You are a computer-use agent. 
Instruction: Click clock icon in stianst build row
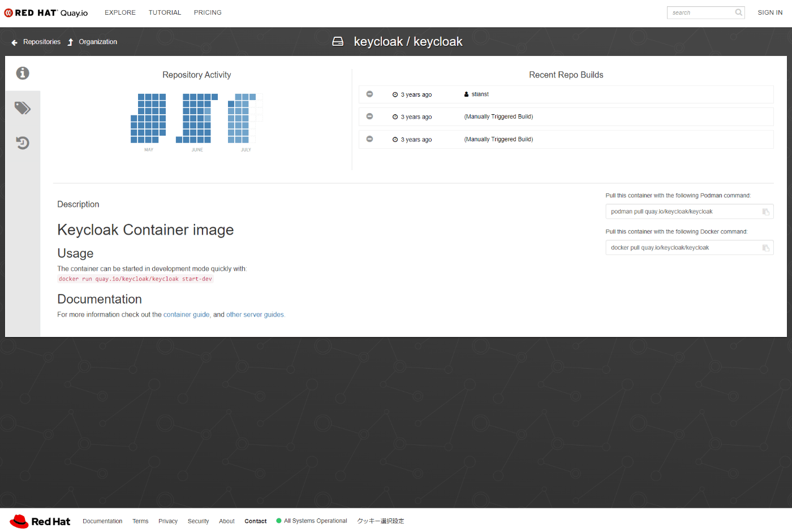click(x=395, y=94)
